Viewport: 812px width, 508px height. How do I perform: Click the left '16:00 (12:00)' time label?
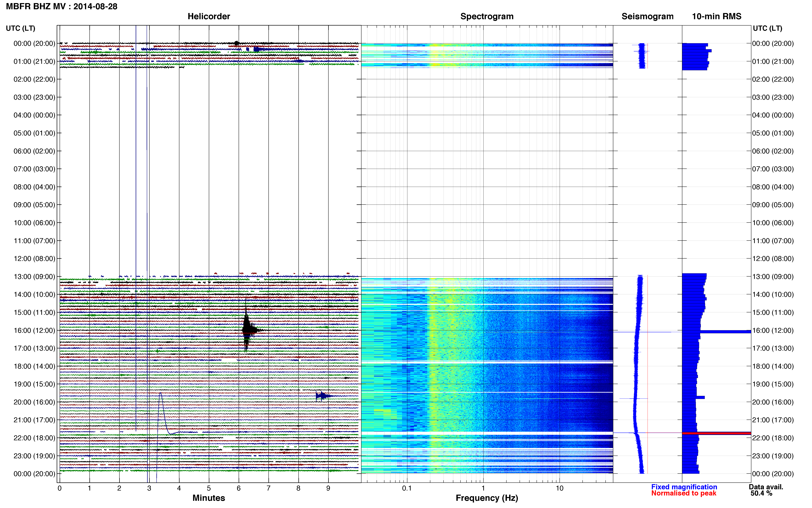[34, 330]
